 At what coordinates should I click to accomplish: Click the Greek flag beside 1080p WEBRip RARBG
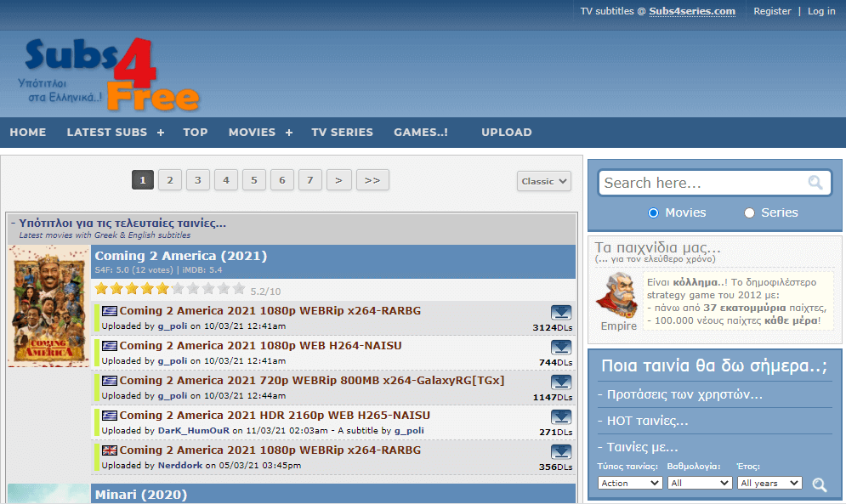click(x=110, y=311)
